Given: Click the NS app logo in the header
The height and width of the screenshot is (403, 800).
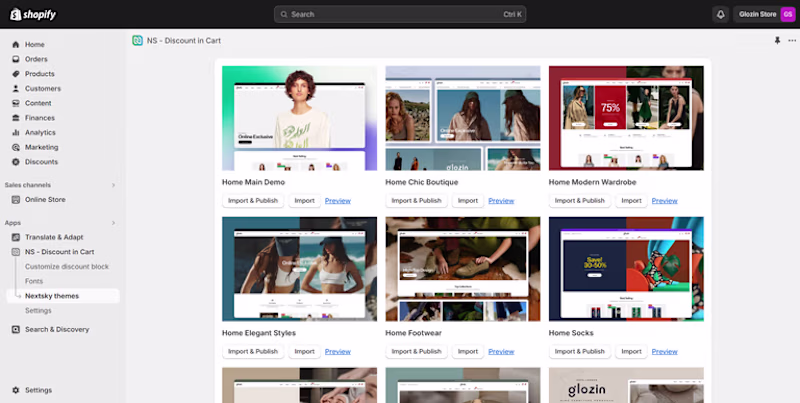Looking at the screenshot, I should (x=137, y=40).
